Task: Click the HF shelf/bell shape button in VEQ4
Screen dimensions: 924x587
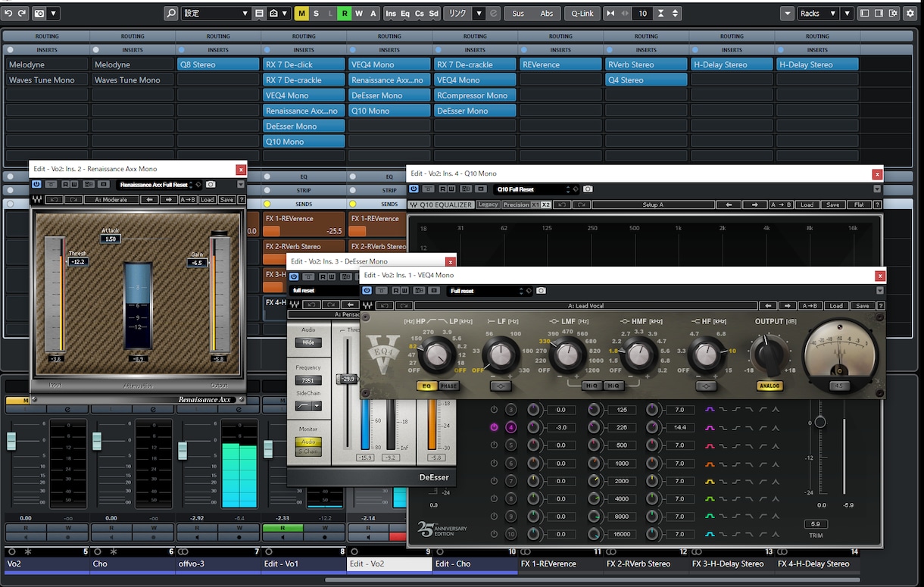Action: 705,386
